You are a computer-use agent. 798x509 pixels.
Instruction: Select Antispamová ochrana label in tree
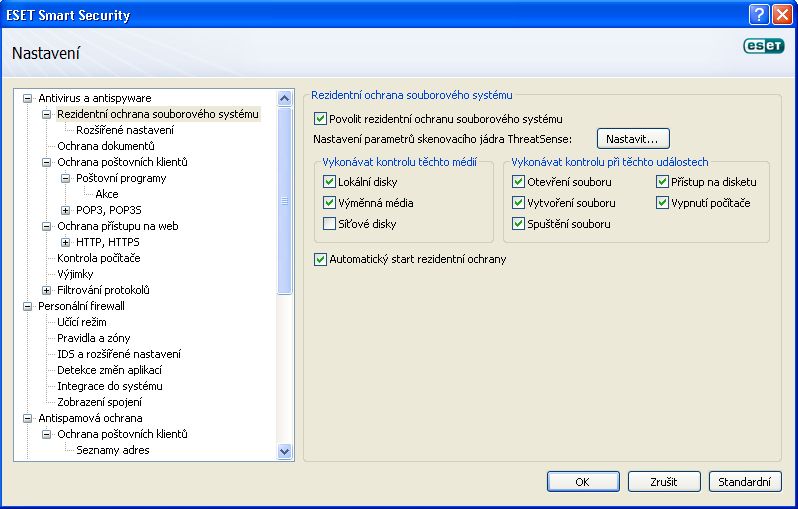click(90, 418)
